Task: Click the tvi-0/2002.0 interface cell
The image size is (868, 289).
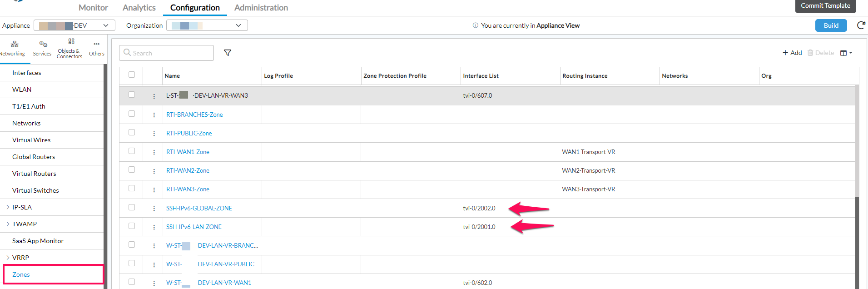Action: click(x=479, y=208)
